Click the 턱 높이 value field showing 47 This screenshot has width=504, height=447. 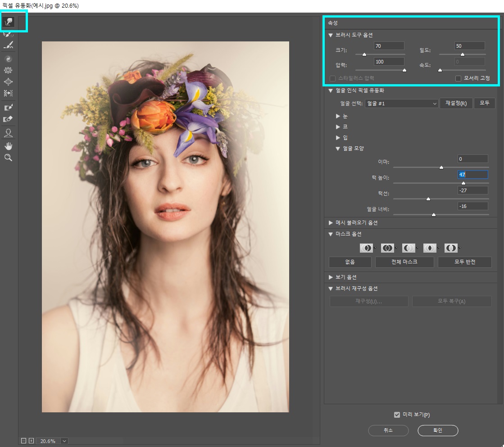[473, 175]
